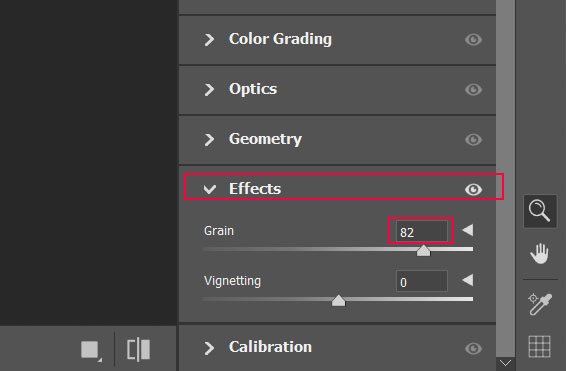Click the Grain value field showing 82
566x371 pixels.
pos(422,231)
